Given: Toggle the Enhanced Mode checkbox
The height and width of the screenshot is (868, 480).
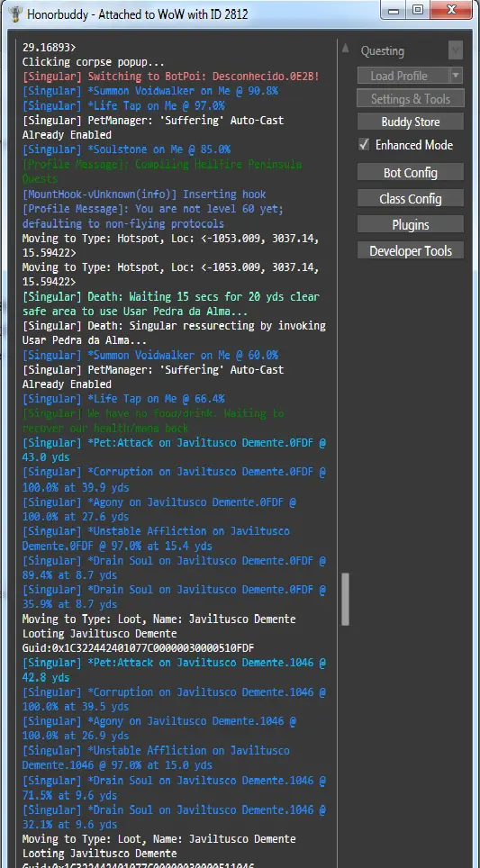Looking at the screenshot, I should point(364,145).
